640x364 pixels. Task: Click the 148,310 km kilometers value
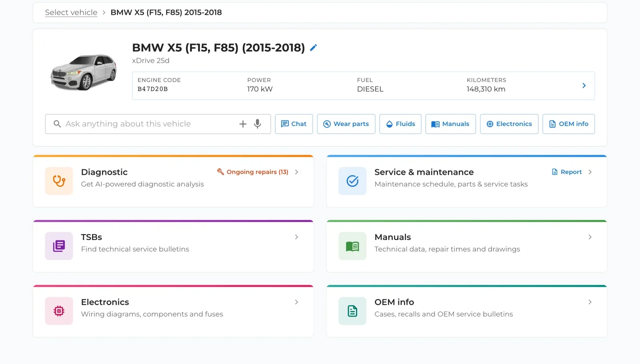pos(486,89)
